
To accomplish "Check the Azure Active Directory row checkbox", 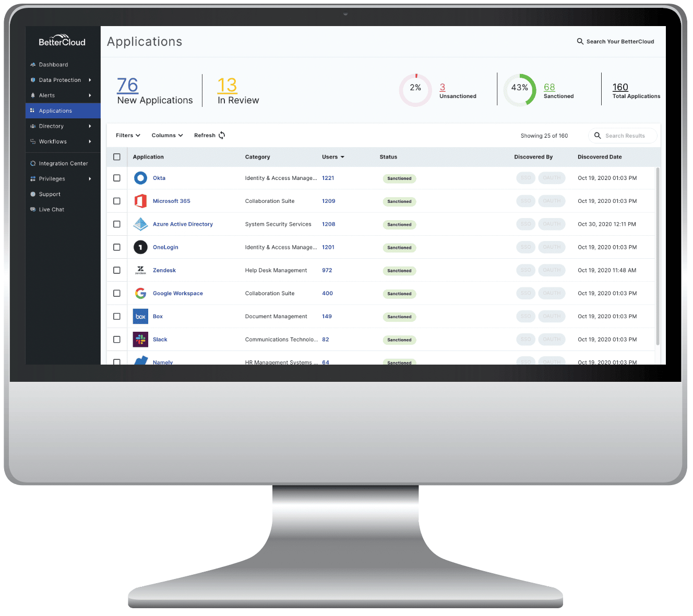I will point(117,224).
